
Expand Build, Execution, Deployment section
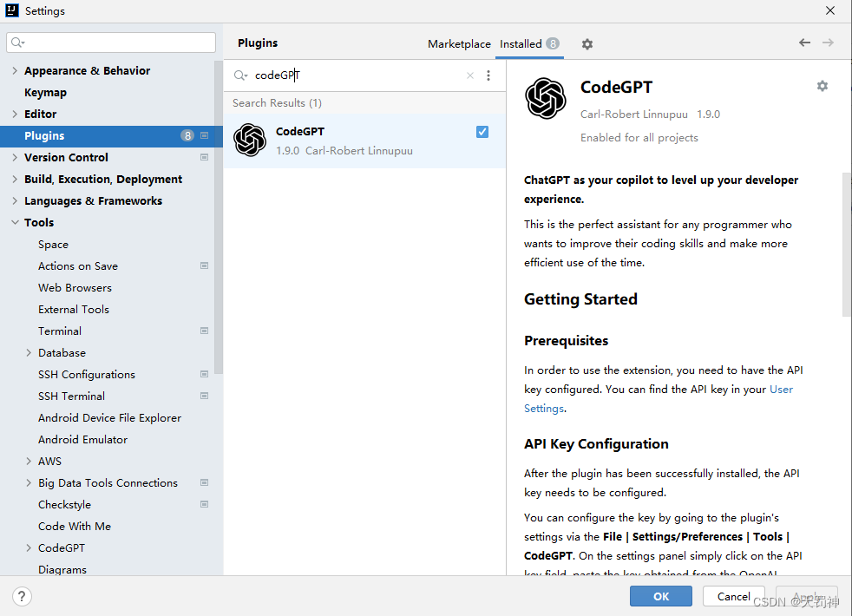point(15,180)
